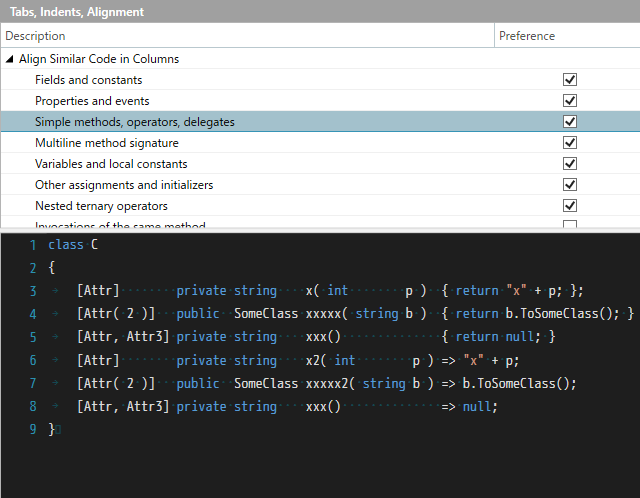Uncheck Nested ternary operators checkbox
This screenshot has height=498, width=640.
point(569,205)
